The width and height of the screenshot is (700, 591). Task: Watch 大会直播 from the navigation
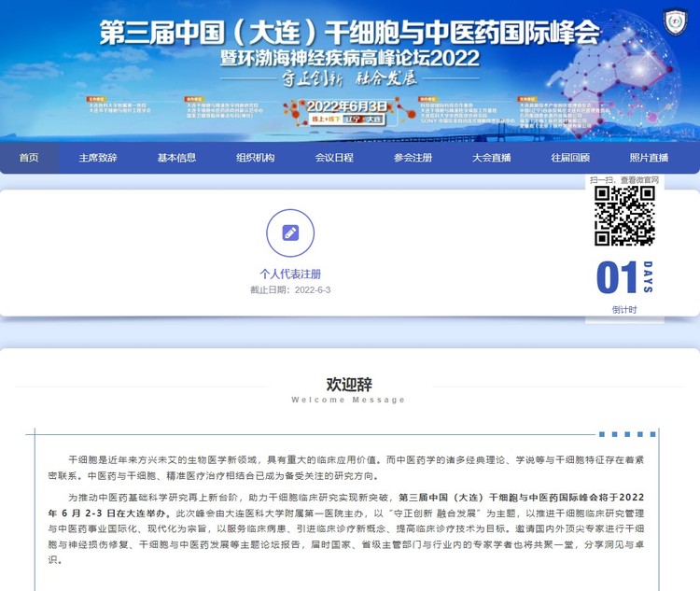coord(492,158)
